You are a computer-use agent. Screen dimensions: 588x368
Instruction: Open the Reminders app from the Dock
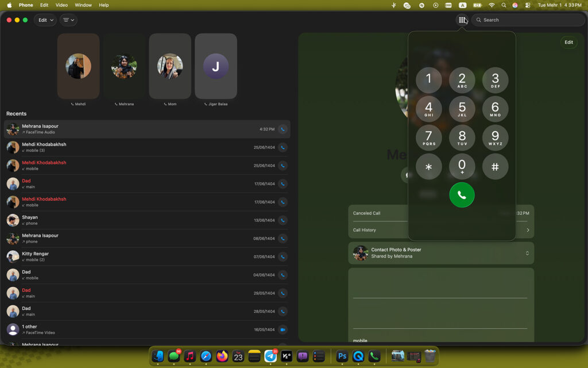(x=319, y=356)
